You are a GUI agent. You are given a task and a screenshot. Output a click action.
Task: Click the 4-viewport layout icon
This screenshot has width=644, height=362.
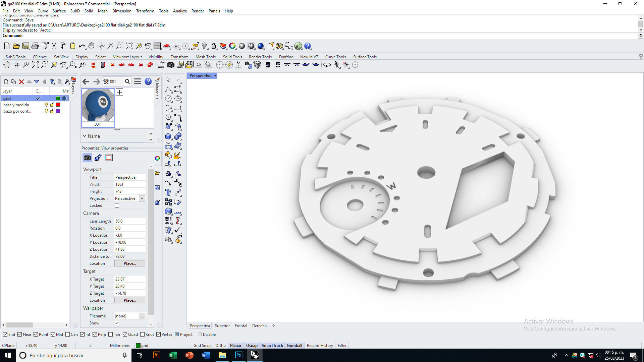tap(157, 46)
